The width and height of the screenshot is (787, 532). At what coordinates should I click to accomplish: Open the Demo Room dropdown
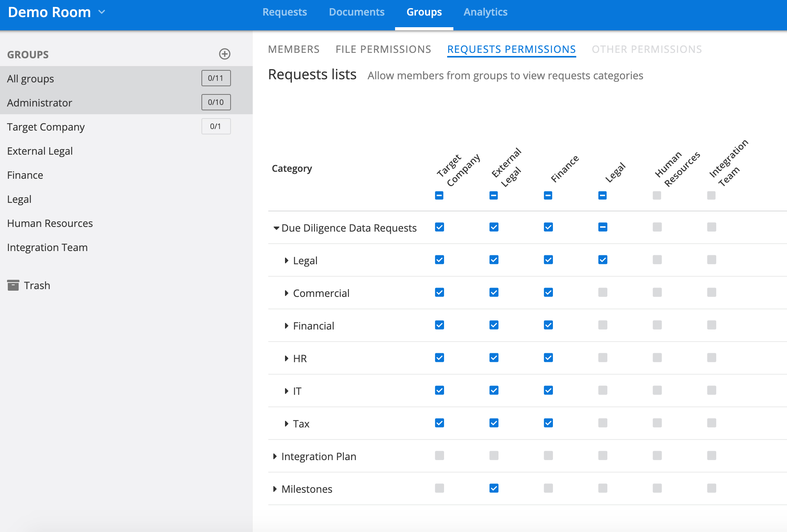tap(102, 12)
